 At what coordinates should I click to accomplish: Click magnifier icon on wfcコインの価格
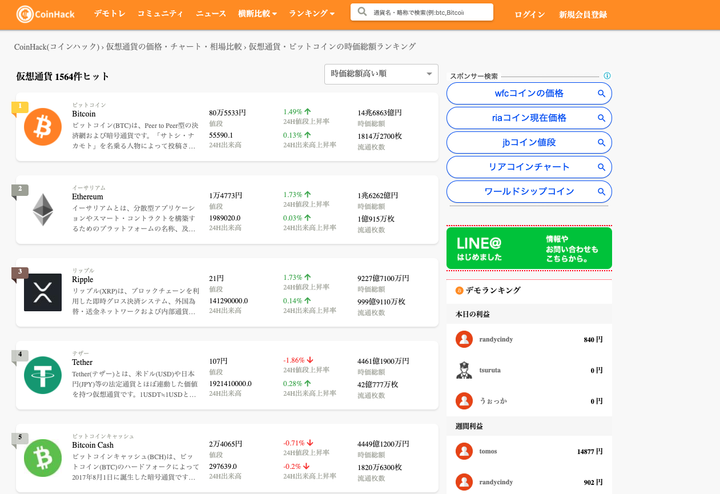(x=601, y=94)
